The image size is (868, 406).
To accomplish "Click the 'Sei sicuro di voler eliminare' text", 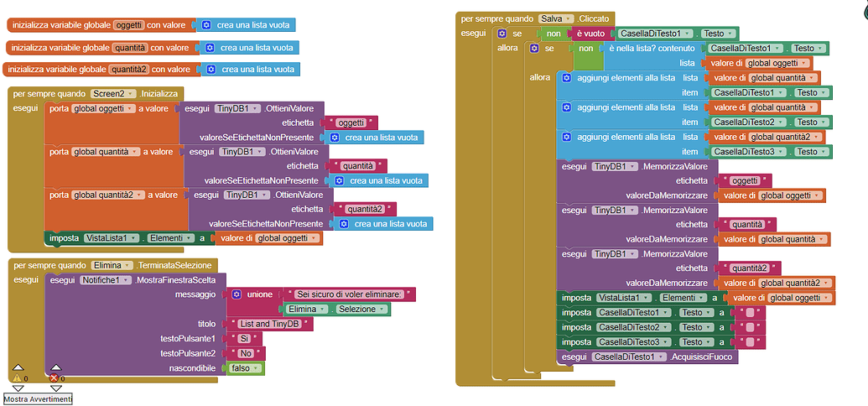I will pos(350,294).
